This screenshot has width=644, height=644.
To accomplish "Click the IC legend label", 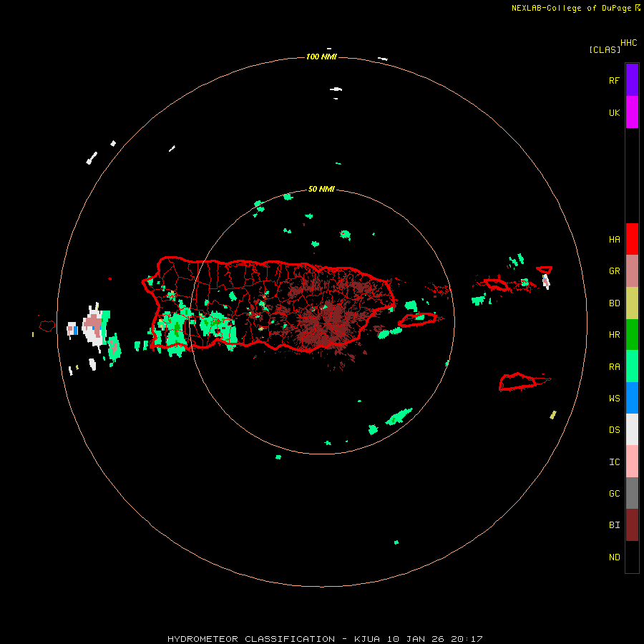I will (x=614, y=462).
